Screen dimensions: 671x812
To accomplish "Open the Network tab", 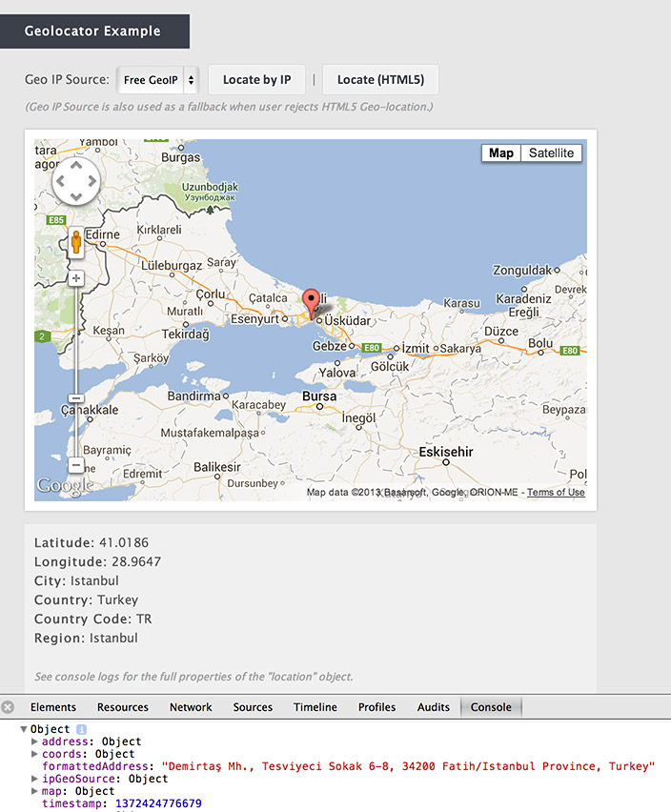I will pyautogui.click(x=191, y=707).
